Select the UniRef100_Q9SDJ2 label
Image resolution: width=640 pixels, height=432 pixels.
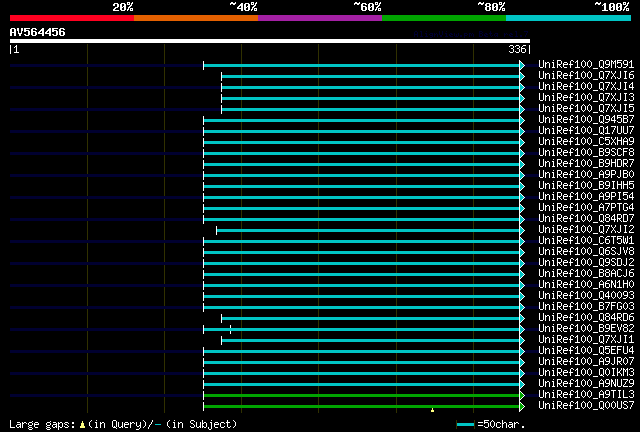pyautogui.click(x=586, y=263)
